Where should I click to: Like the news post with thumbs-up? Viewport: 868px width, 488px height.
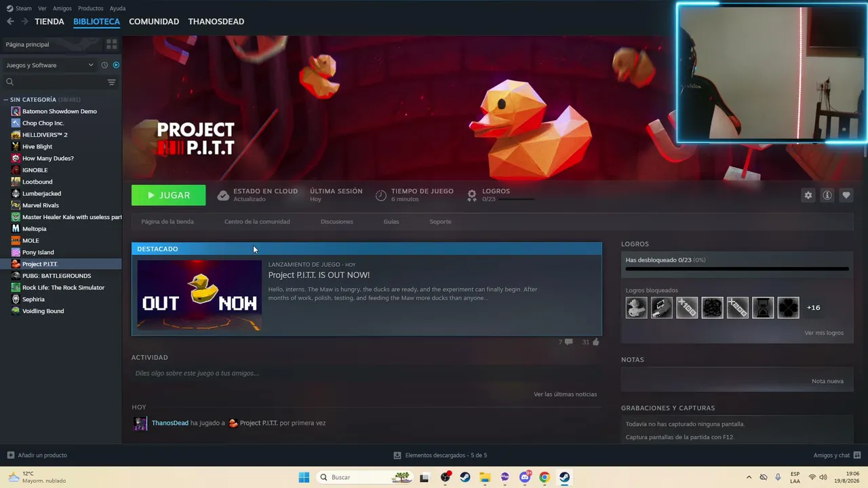[x=595, y=342]
